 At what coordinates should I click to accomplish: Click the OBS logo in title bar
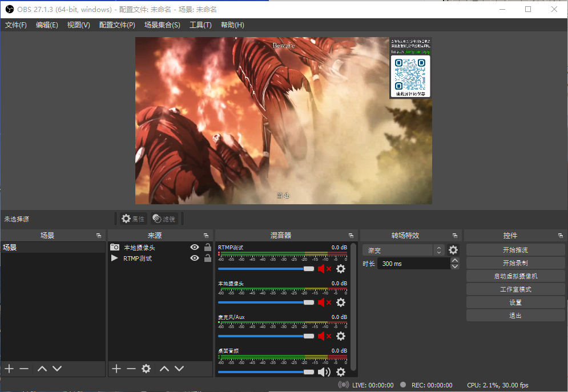coord(9,9)
